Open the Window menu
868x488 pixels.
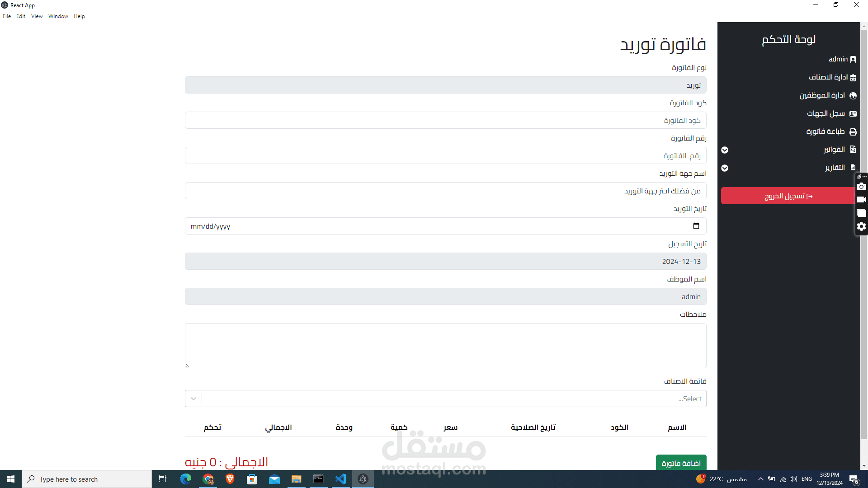click(x=58, y=16)
